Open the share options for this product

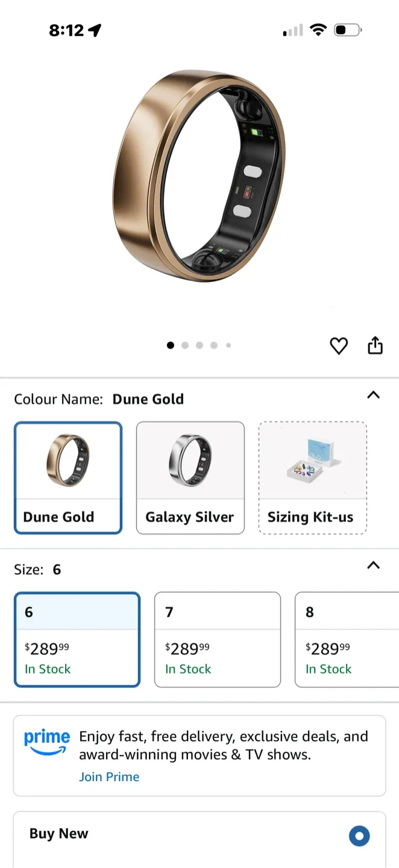(375, 345)
